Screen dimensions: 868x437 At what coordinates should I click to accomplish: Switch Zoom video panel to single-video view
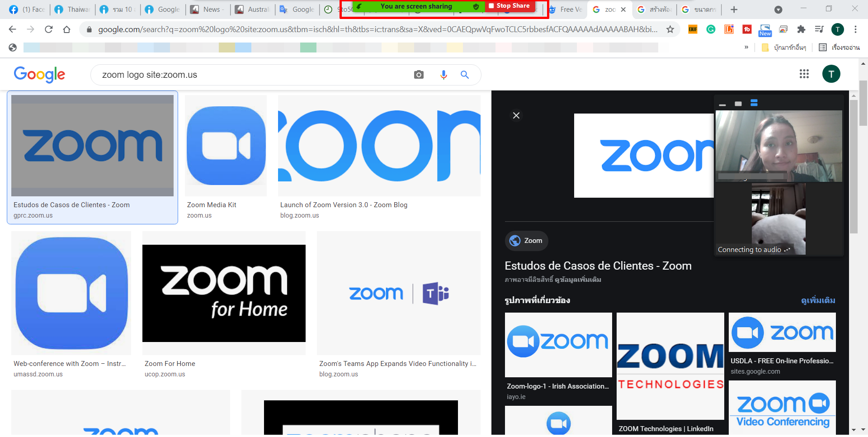pos(738,104)
